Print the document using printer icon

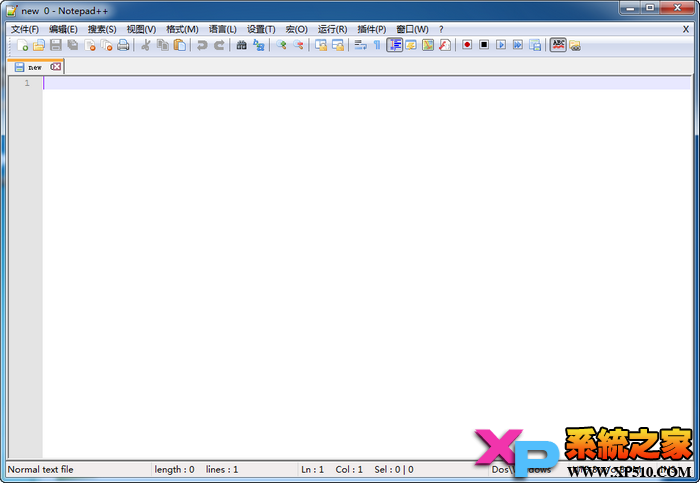[x=123, y=45]
